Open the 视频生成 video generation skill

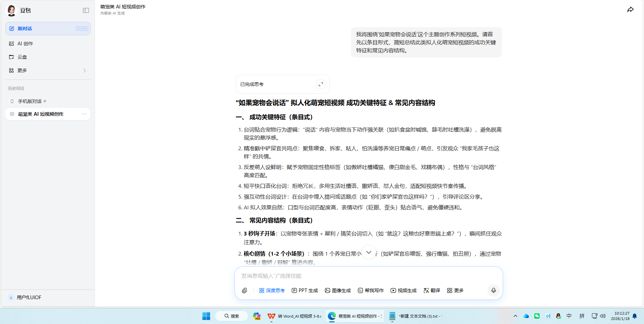pos(403,290)
